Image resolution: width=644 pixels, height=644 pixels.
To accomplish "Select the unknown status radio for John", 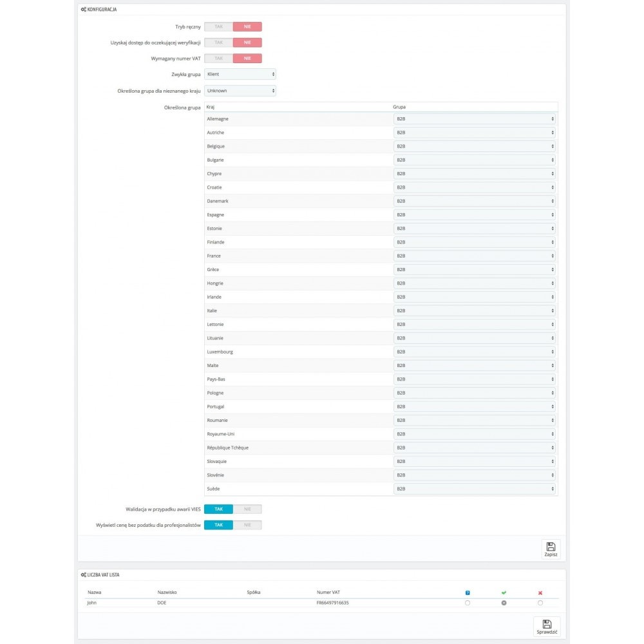I will tap(468, 603).
